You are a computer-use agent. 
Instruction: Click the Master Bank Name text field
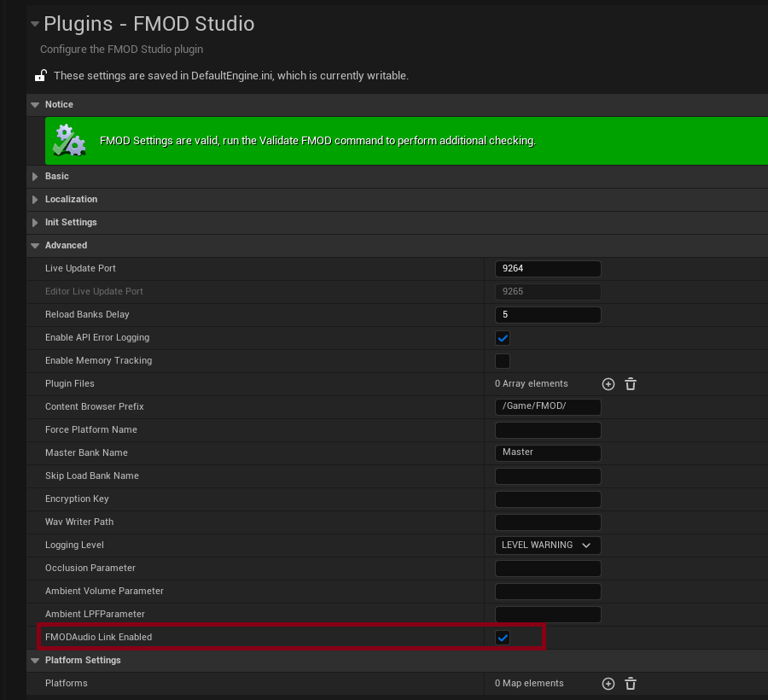pos(547,452)
